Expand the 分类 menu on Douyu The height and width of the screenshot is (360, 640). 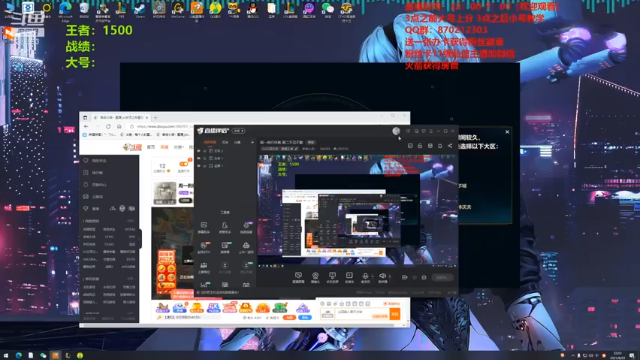(178, 147)
